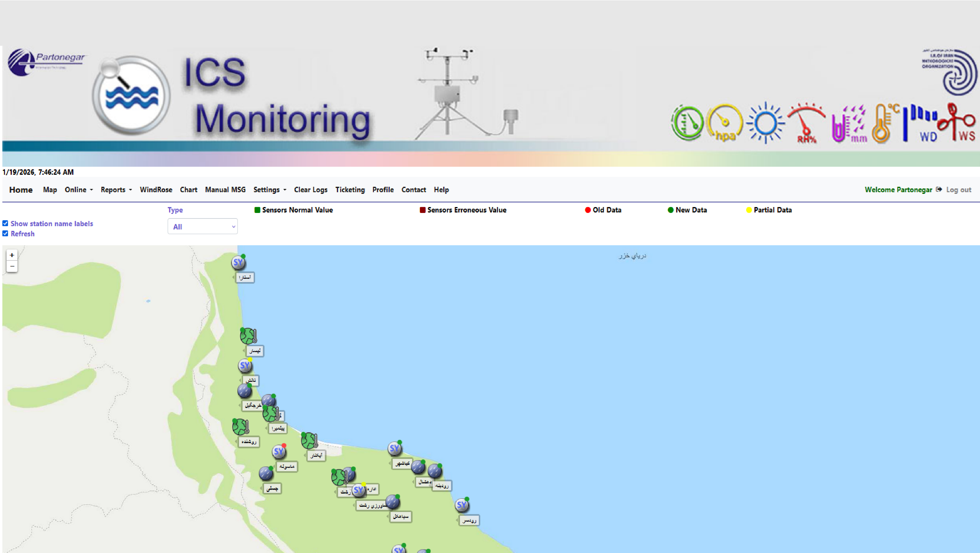The image size is (980, 553).
Task: Go to the Ticketing page
Action: (x=350, y=190)
